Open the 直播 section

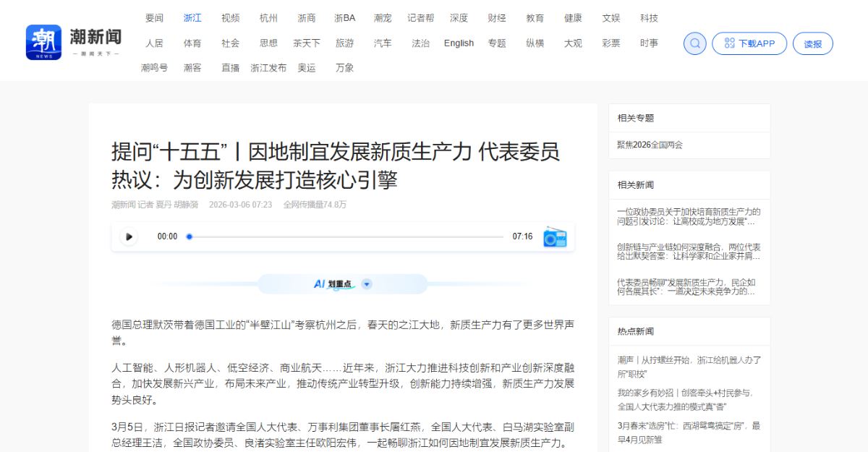(x=230, y=68)
